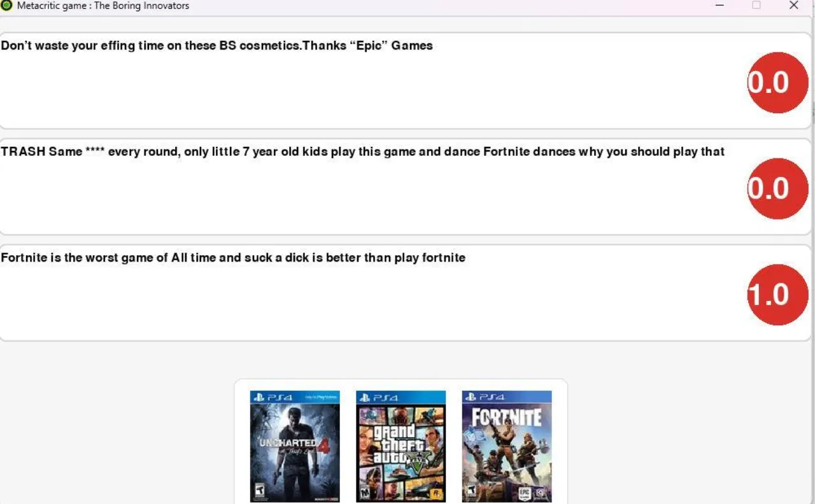This screenshot has width=815, height=504.
Task: Select the Grand Theft Auto V cover
Action: [x=400, y=447]
